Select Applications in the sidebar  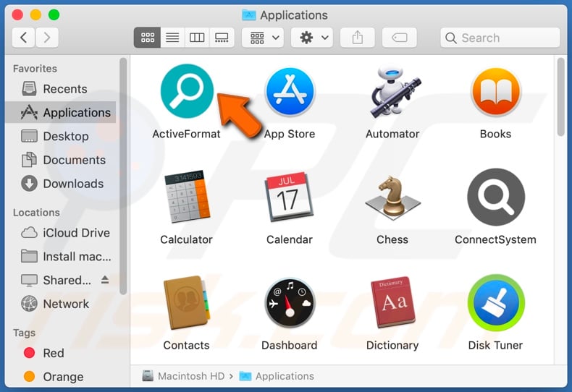click(x=61, y=113)
